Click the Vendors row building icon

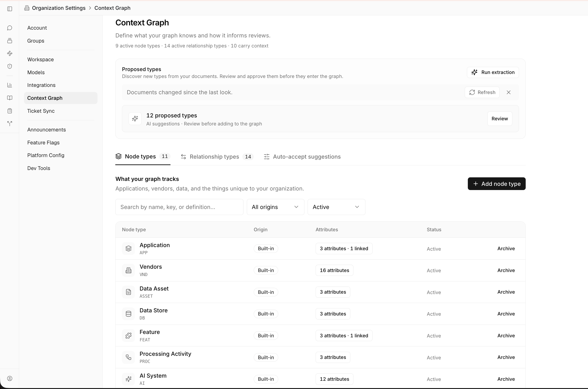click(x=128, y=270)
